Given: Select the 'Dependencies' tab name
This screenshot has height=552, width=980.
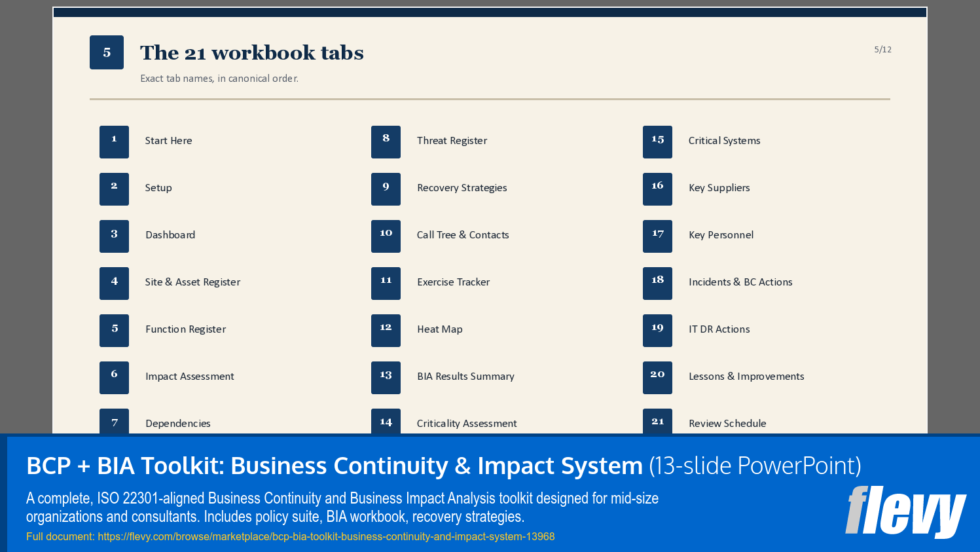Looking at the screenshot, I should 178,424.
